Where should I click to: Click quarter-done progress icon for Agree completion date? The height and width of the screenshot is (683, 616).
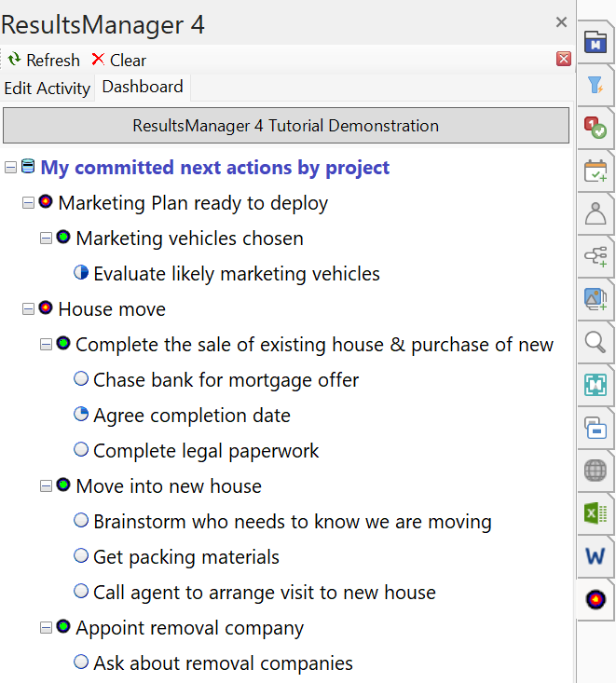click(81, 414)
